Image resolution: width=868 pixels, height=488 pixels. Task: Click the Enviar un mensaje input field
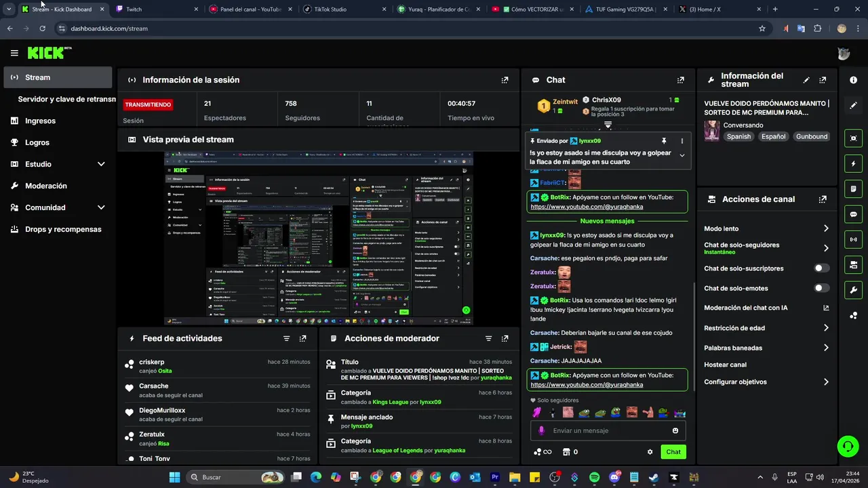(609, 430)
